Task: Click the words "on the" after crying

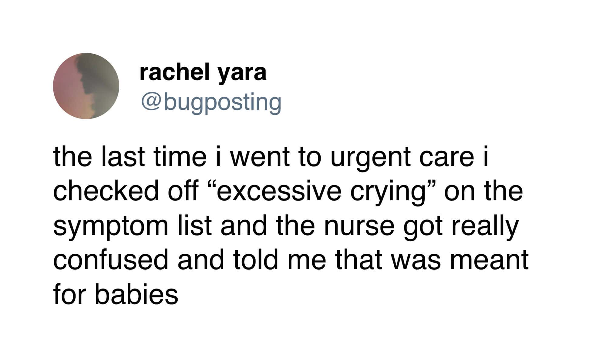Action: click(x=483, y=192)
